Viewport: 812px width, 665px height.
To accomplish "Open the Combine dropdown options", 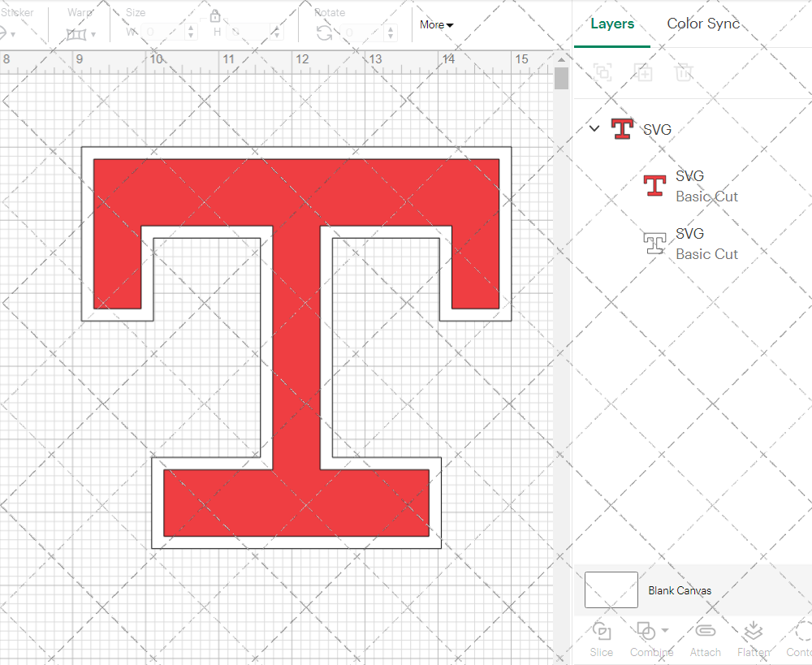I will [x=665, y=631].
